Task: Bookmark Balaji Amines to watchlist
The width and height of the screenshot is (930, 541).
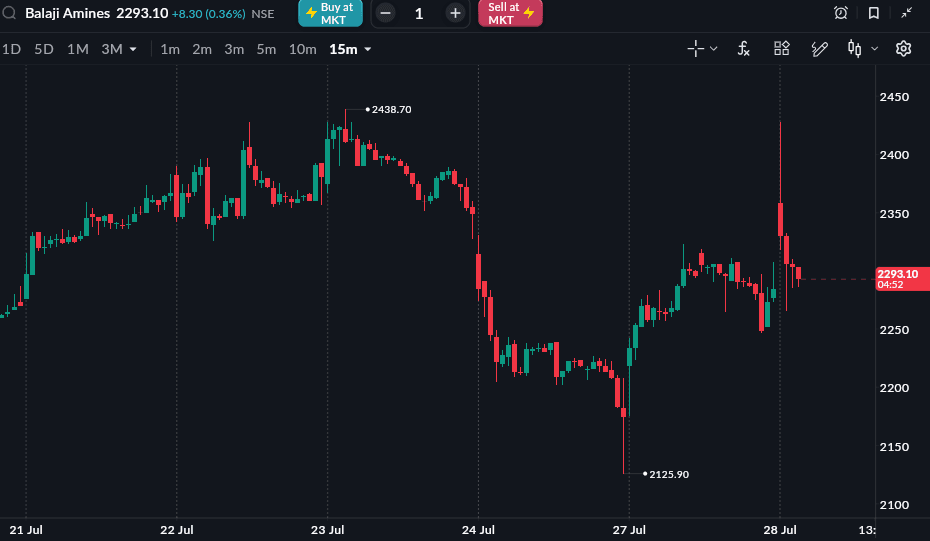Action: [874, 12]
